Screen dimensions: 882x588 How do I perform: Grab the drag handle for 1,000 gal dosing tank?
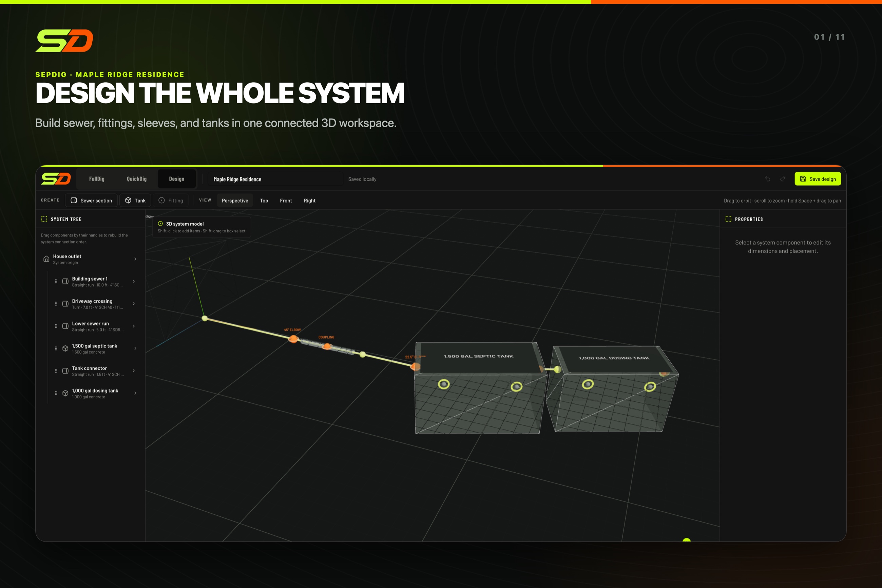point(56,393)
